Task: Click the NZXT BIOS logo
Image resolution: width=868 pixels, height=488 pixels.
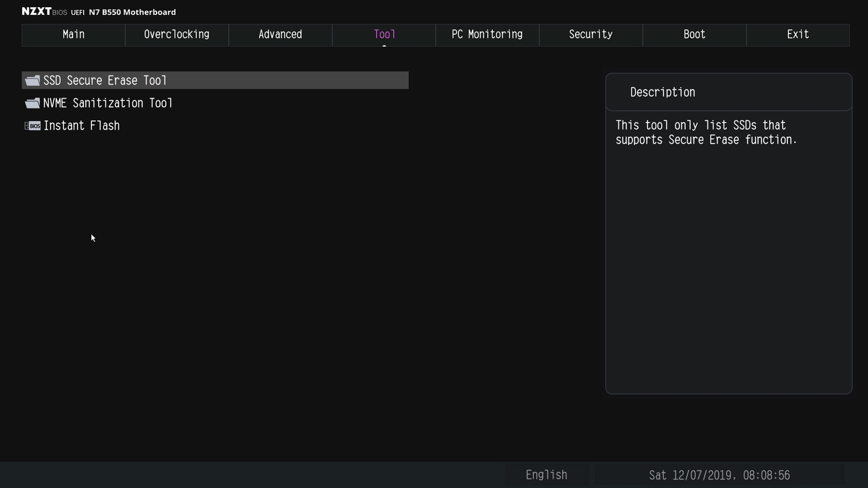Action: tap(44, 11)
